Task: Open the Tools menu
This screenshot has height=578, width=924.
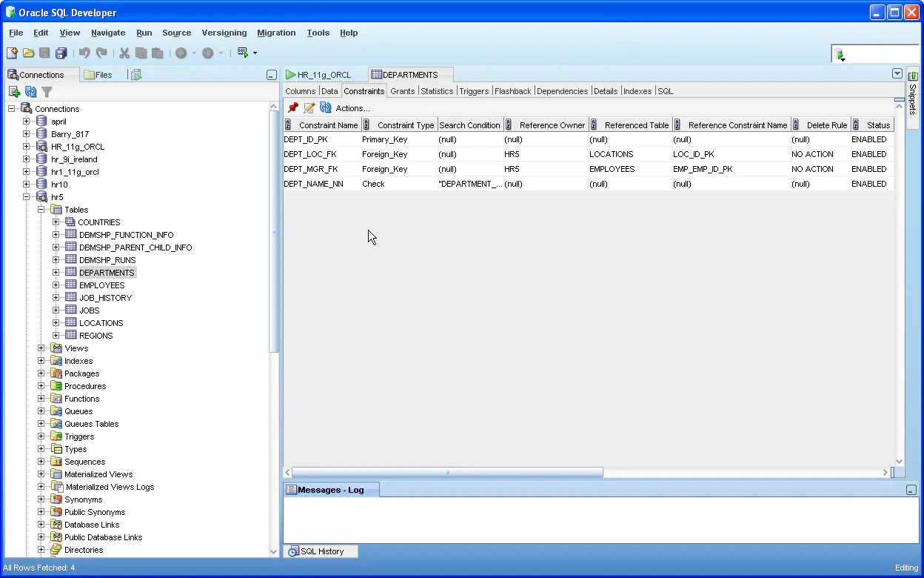Action: click(318, 33)
